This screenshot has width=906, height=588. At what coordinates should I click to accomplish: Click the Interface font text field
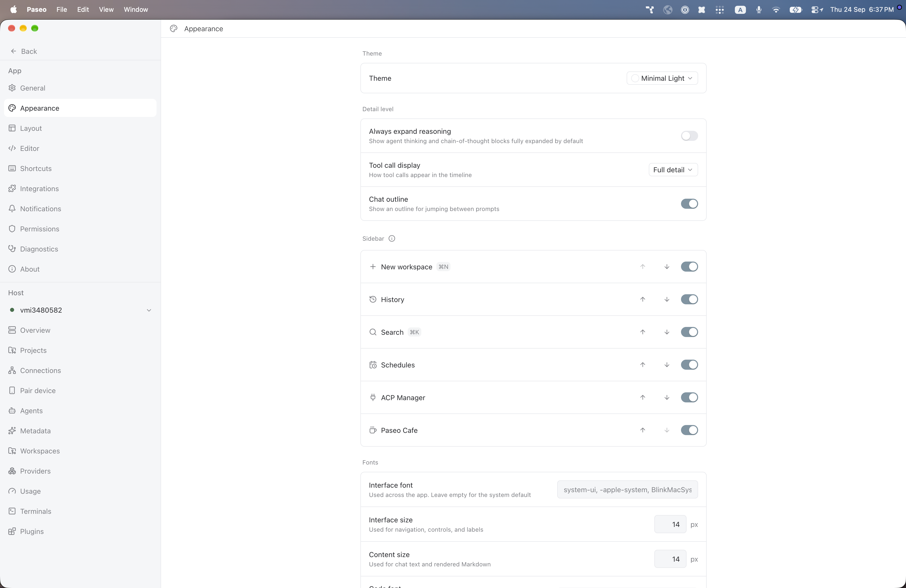[627, 490]
